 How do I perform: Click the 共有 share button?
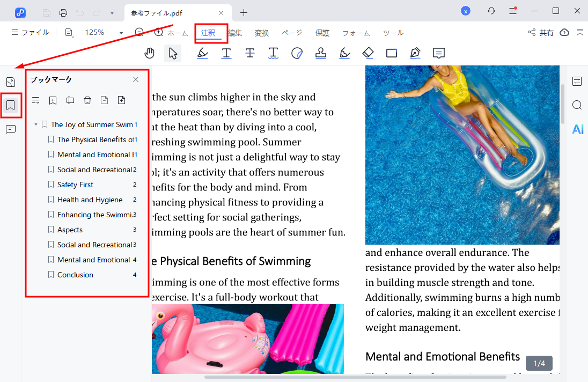click(541, 33)
